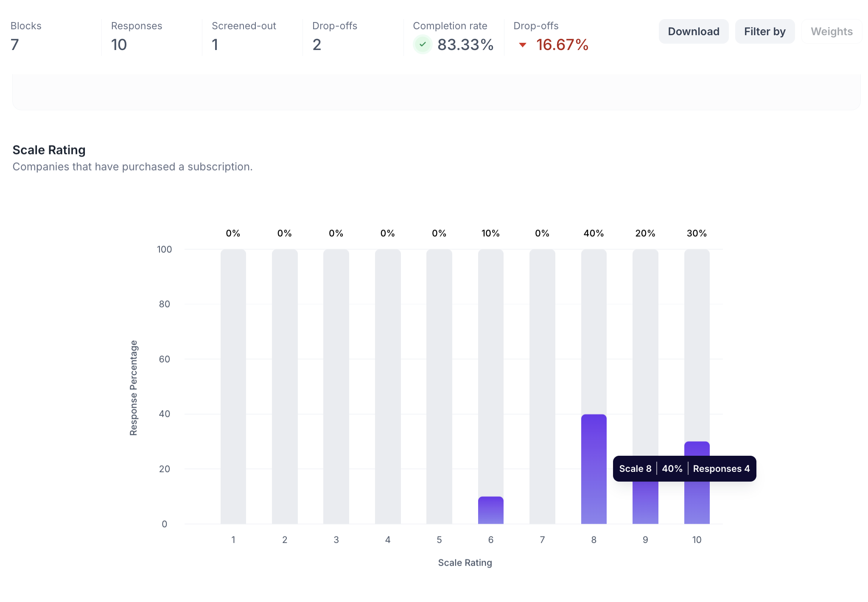
Task: Click the Scale Rating section heading
Action: [x=49, y=150]
